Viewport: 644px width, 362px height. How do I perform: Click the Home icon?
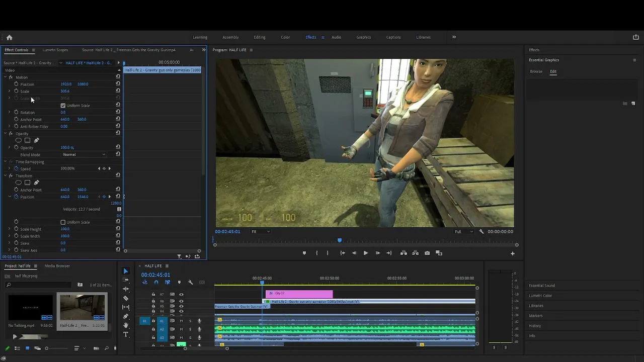click(9, 37)
